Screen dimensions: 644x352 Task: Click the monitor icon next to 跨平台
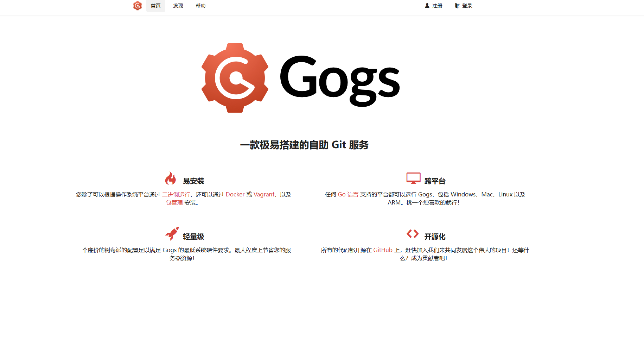tap(413, 178)
